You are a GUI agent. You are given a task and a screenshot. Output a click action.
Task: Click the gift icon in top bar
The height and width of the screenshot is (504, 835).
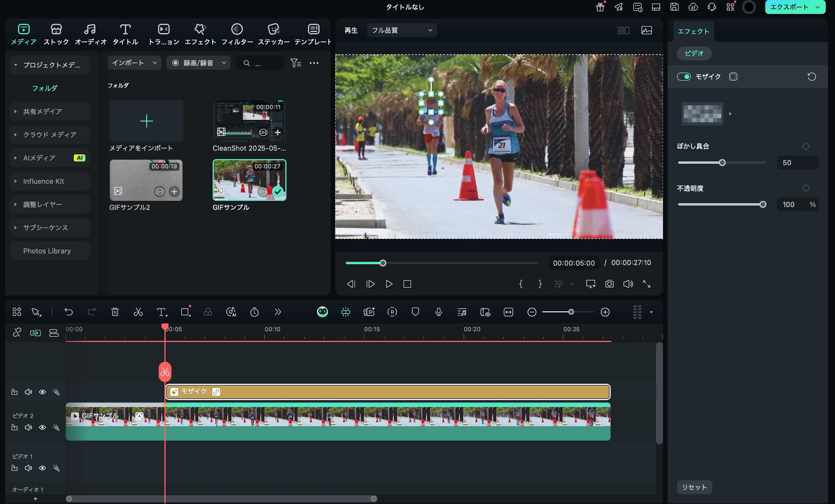(600, 7)
